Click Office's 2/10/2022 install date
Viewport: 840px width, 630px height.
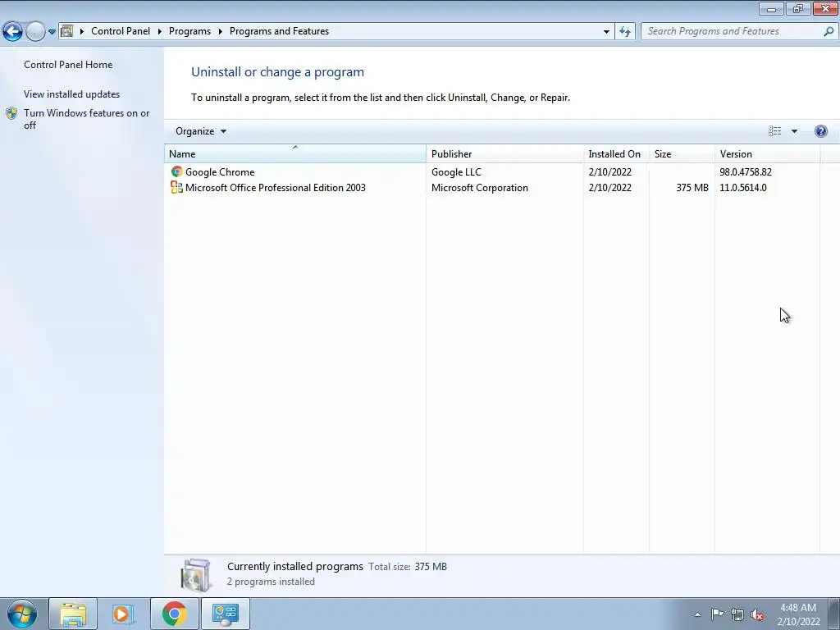point(609,188)
